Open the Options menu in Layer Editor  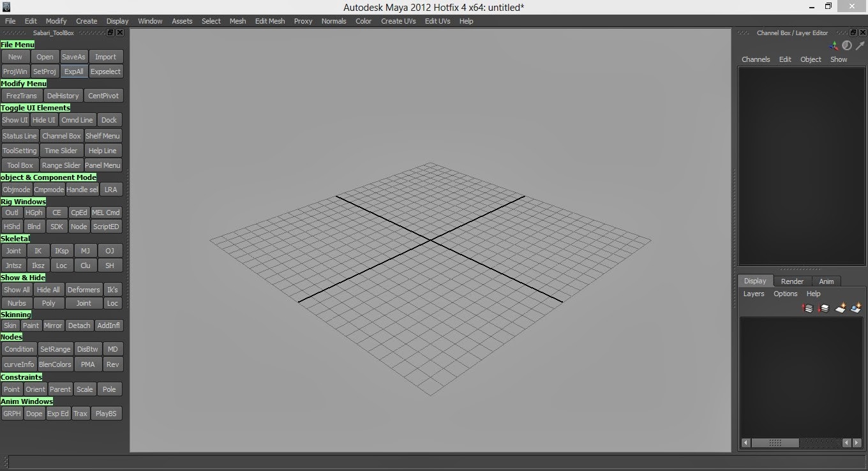pyautogui.click(x=786, y=294)
